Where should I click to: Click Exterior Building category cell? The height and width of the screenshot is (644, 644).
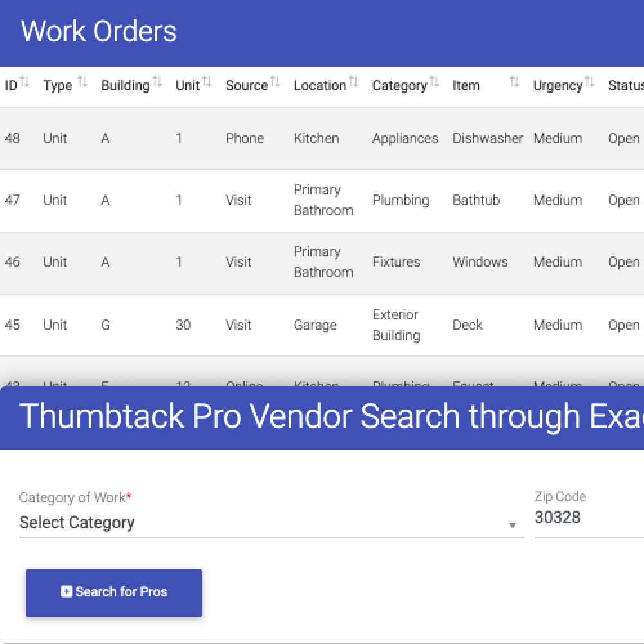pyautogui.click(x=396, y=325)
